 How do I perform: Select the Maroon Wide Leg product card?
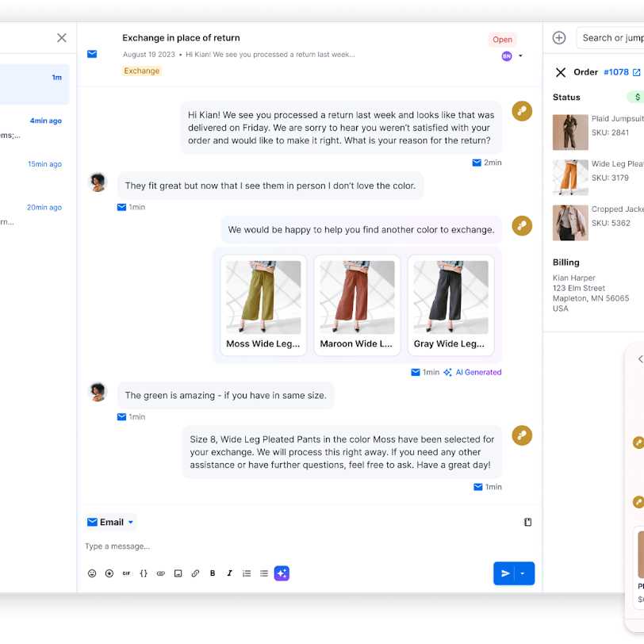tap(356, 305)
